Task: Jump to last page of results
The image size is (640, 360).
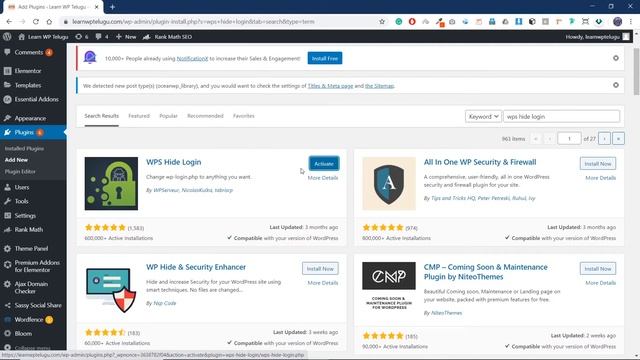Action: pyautogui.click(x=618, y=139)
